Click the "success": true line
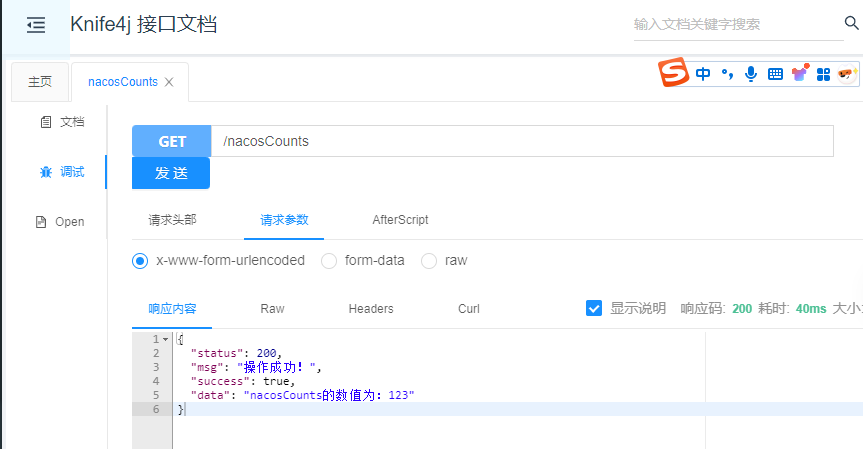Viewport: 863px width, 449px height. click(x=243, y=381)
